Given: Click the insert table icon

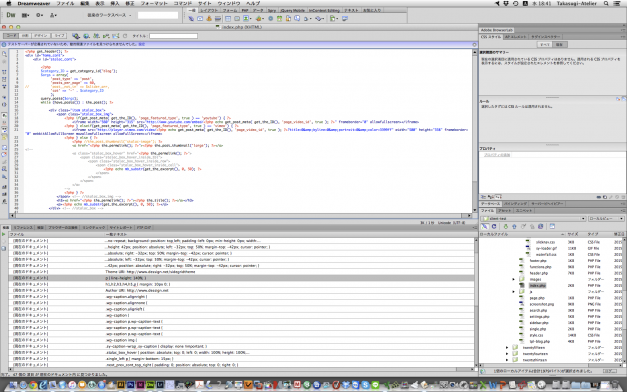Looking at the screenshot, I should coord(228,18).
